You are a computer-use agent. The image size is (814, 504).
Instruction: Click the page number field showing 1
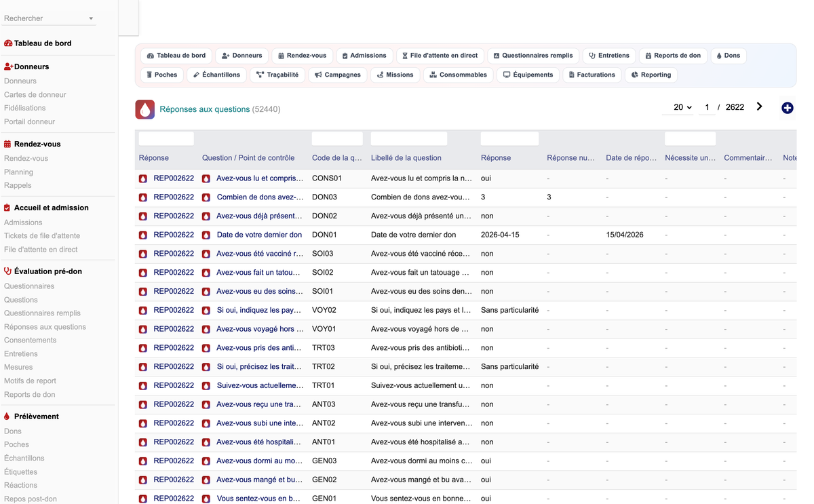[x=707, y=107]
